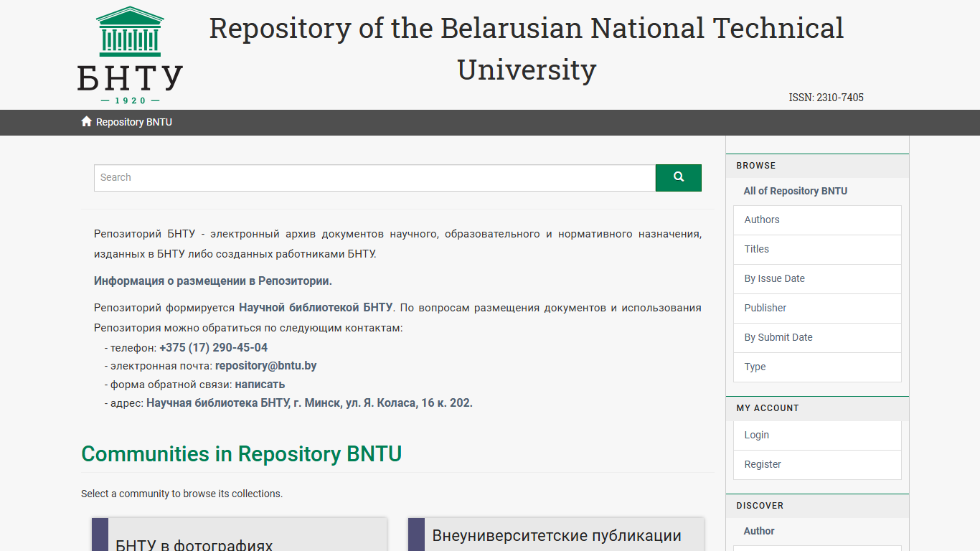Open the написать feedback form link

tap(260, 384)
